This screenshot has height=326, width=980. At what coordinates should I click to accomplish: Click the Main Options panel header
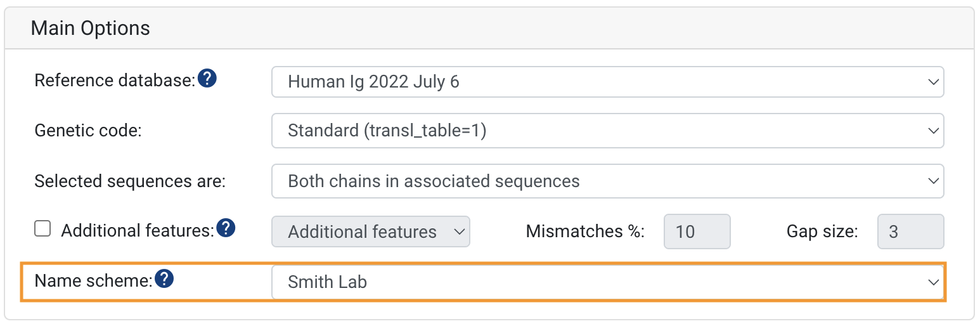pos(489,29)
